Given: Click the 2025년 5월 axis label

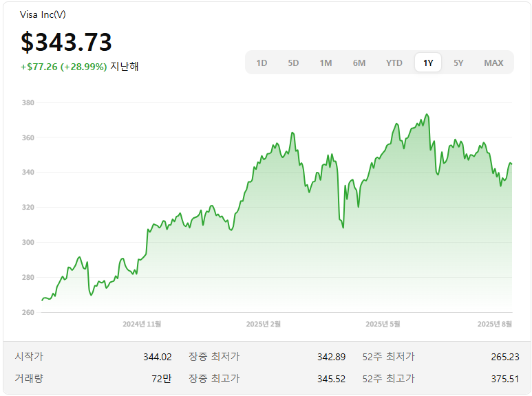Looking at the screenshot, I should pyautogui.click(x=383, y=324).
